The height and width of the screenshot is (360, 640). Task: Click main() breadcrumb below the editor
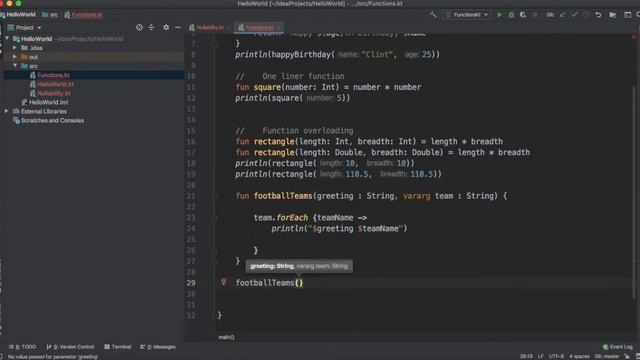[226, 337]
